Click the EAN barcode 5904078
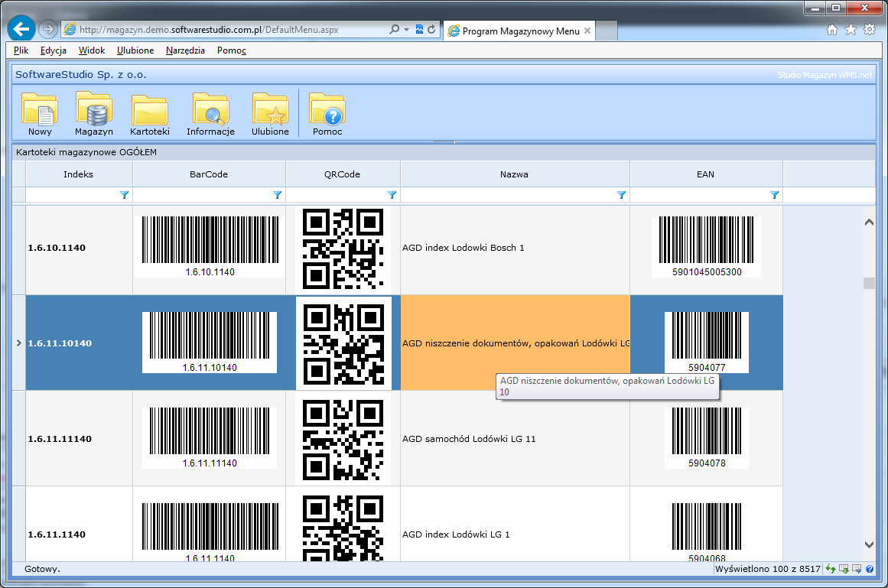Viewport: 888px width, 588px height. pyautogui.click(x=706, y=437)
